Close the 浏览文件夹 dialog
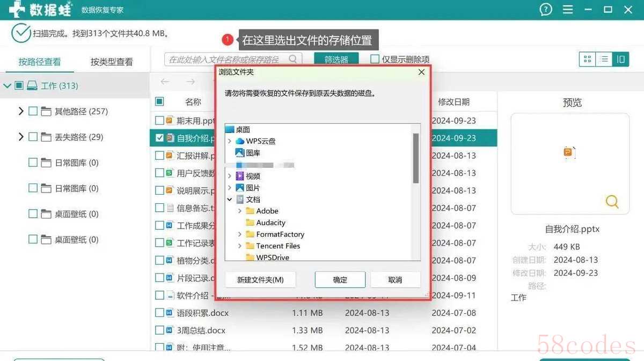Image resolution: width=644 pixels, height=361 pixels. click(x=421, y=72)
